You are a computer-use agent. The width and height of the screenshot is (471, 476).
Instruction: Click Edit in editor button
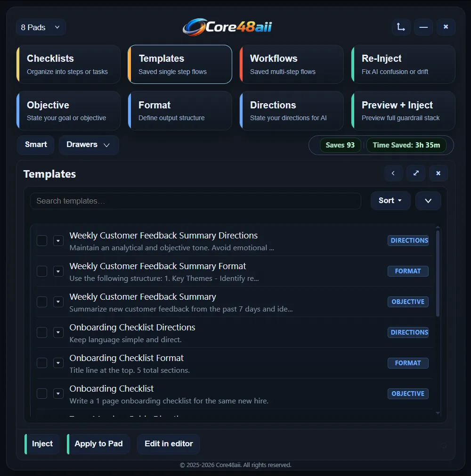click(169, 444)
